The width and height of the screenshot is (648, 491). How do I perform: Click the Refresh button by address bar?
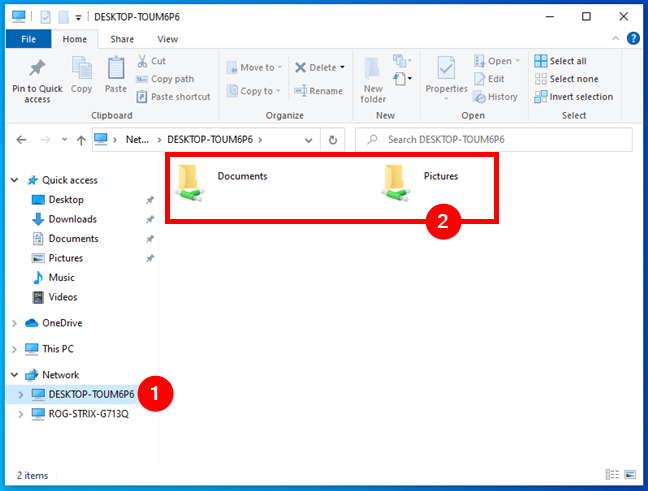pyautogui.click(x=333, y=140)
